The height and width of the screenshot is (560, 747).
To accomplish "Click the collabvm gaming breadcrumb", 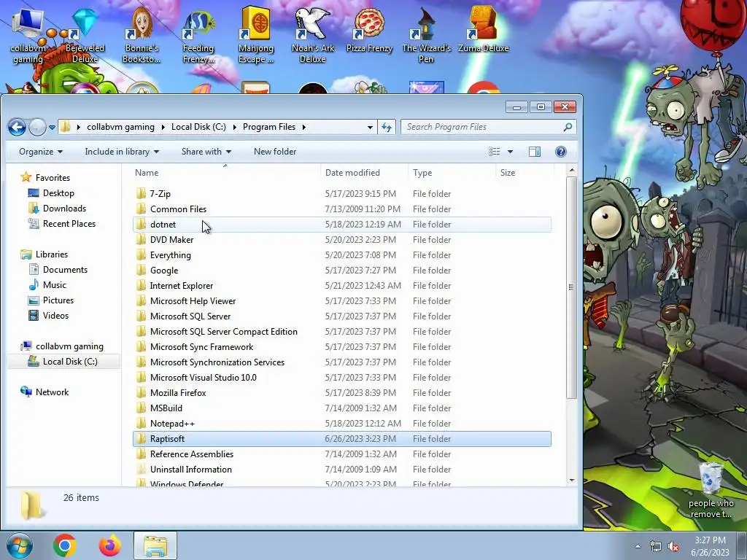I will pos(120,127).
